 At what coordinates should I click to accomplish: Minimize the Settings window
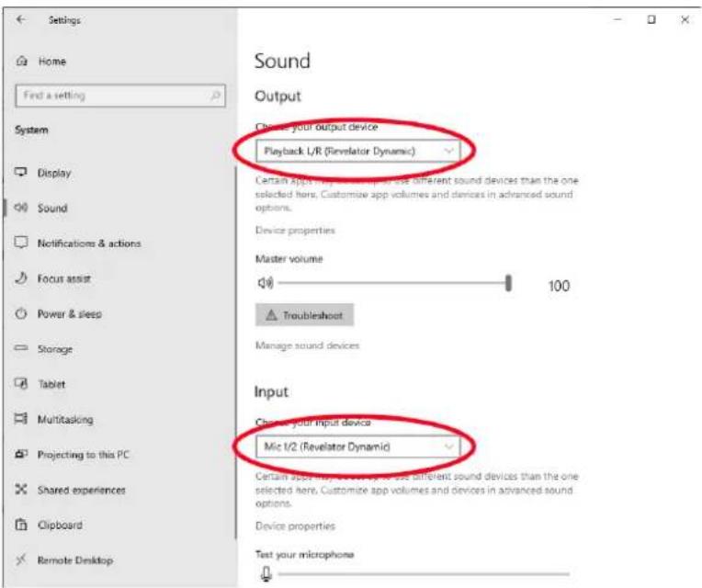(617, 19)
